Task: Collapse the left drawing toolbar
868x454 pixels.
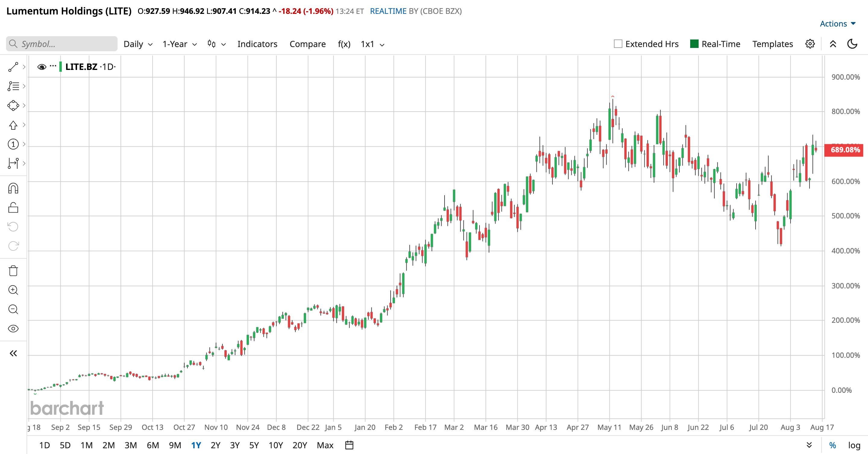Action: tap(13, 353)
